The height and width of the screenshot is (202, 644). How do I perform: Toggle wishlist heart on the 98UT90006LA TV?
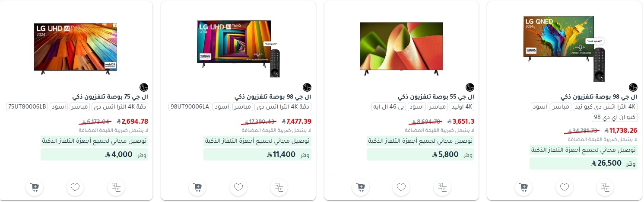tap(238, 187)
